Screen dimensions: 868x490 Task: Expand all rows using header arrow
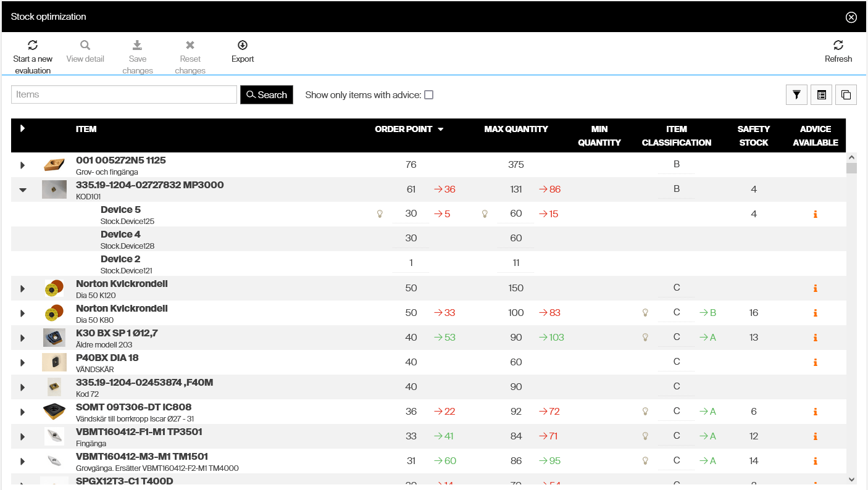pos(23,129)
